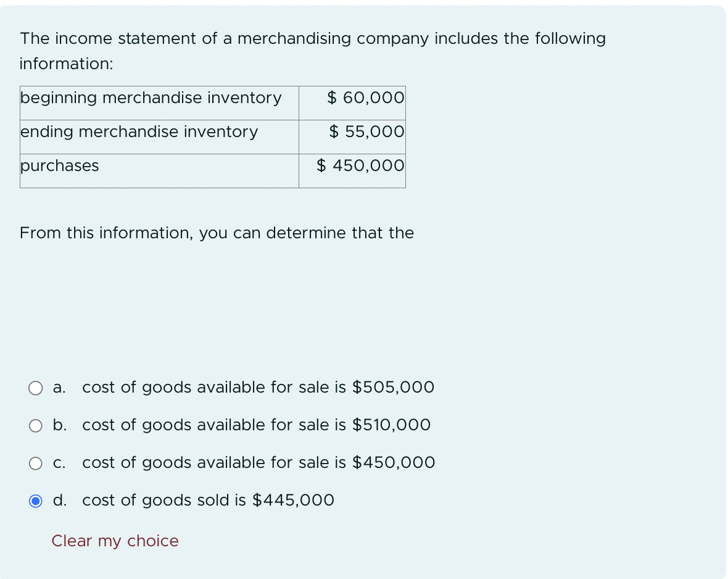Choose radio button for option b
This screenshot has height=579, width=728.
pos(36,426)
